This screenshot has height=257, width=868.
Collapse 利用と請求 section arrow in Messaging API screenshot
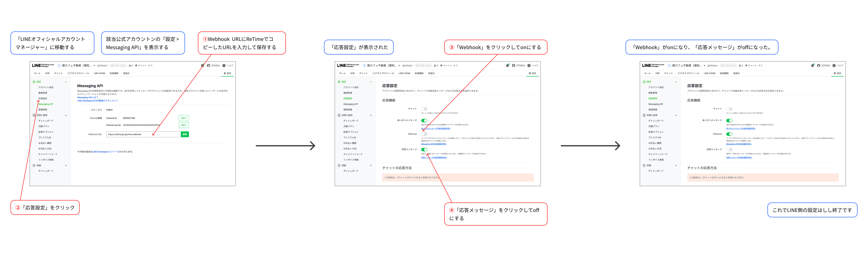coord(66,115)
